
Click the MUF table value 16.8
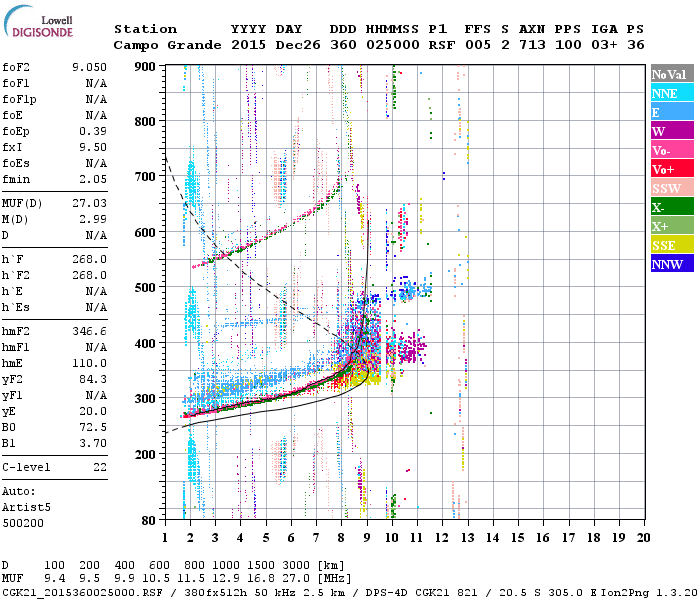coord(261,579)
